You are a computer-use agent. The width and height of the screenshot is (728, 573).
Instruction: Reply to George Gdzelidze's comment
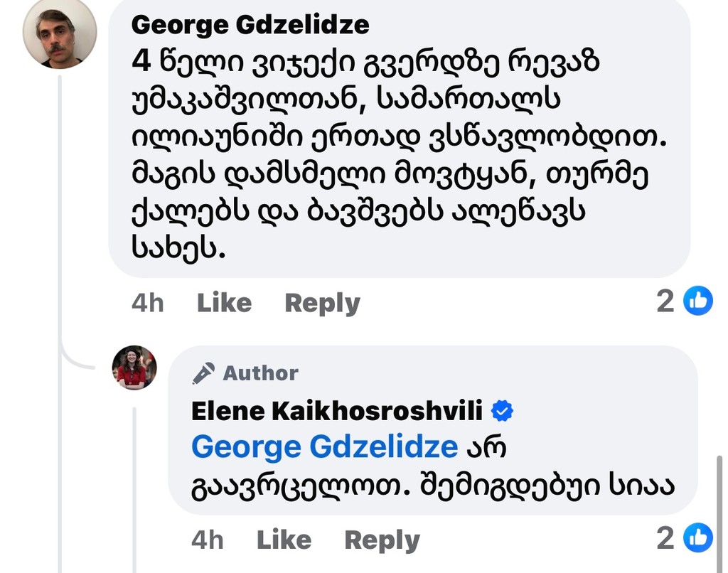(322, 303)
